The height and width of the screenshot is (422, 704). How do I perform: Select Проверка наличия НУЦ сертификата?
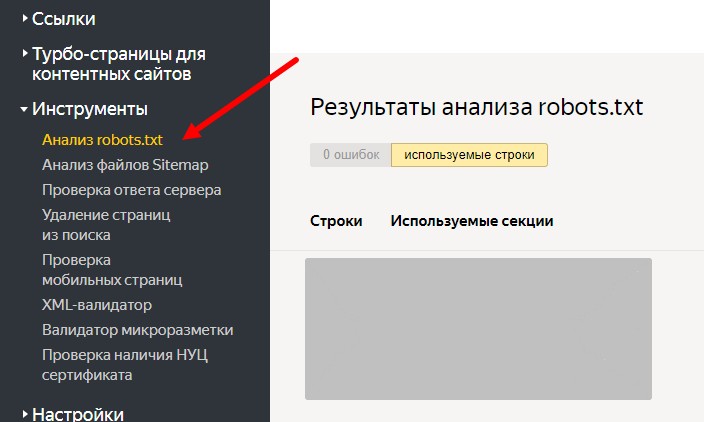point(124,365)
